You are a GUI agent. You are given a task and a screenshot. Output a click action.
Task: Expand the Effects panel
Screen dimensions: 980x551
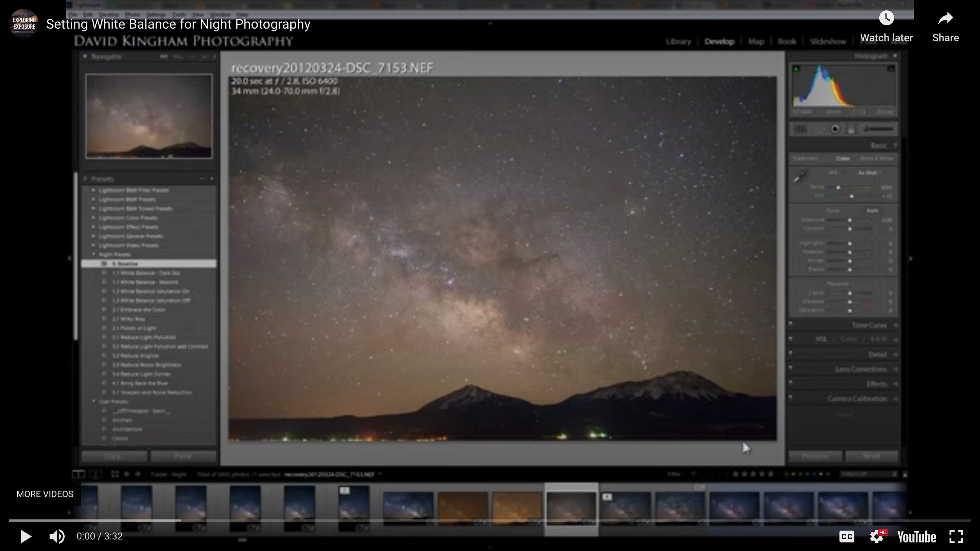(895, 384)
